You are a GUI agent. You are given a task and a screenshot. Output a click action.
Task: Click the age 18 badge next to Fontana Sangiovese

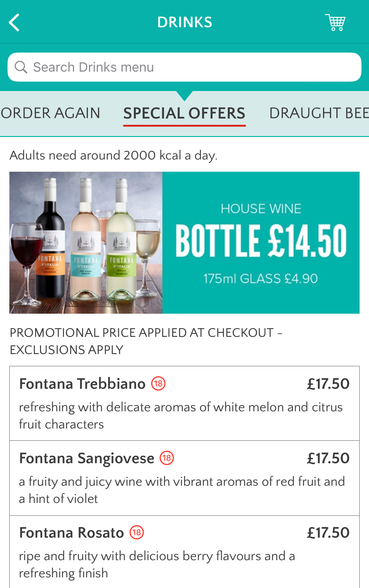166,458
